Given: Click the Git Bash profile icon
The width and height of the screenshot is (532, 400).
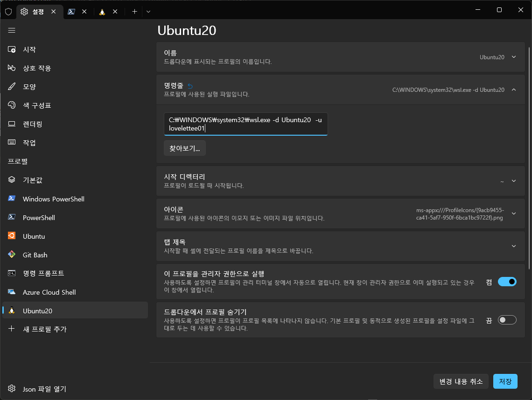Looking at the screenshot, I should (12, 254).
